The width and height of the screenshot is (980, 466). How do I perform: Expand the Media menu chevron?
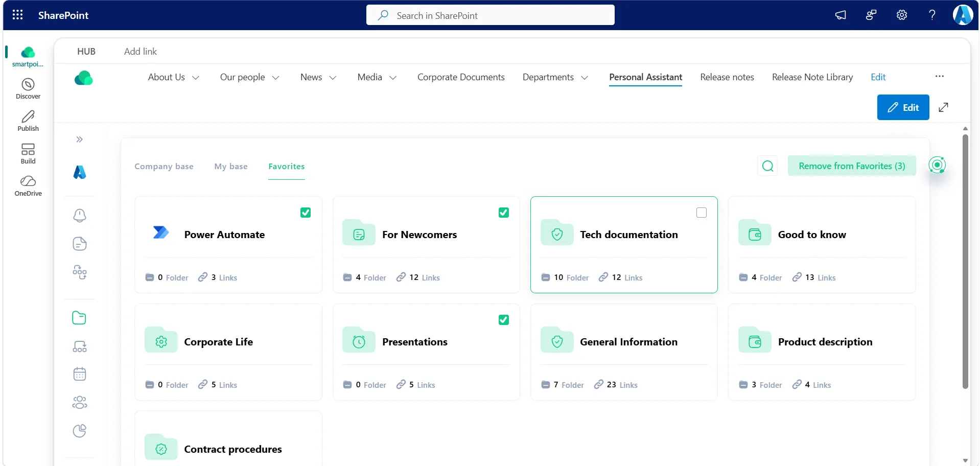click(x=393, y=78)
